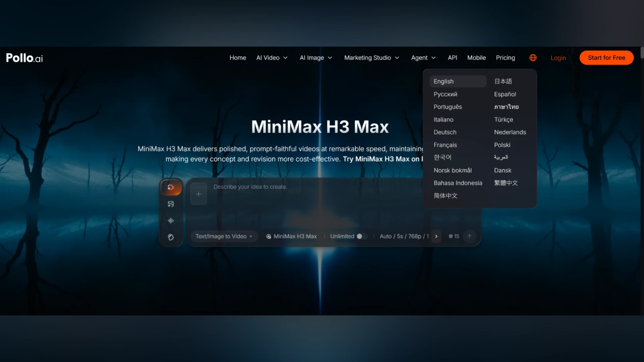
Task: Select Français language
Action: click(x=445, y=145)
